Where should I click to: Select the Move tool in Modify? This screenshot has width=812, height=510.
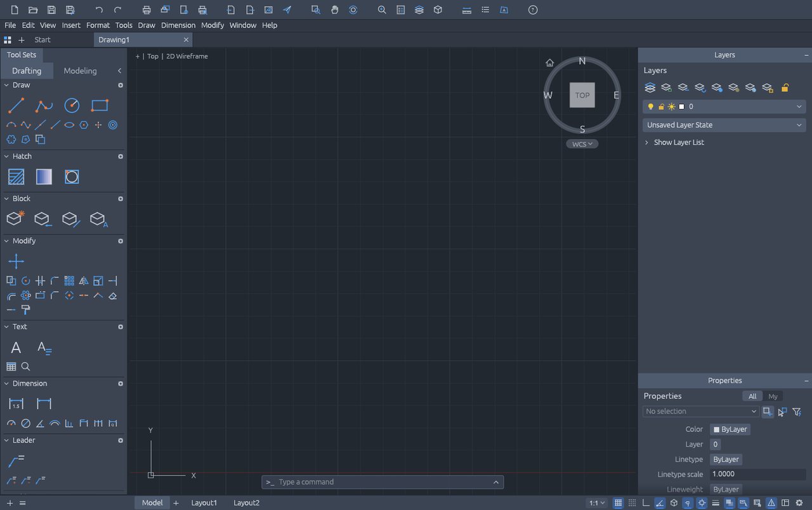16,261
